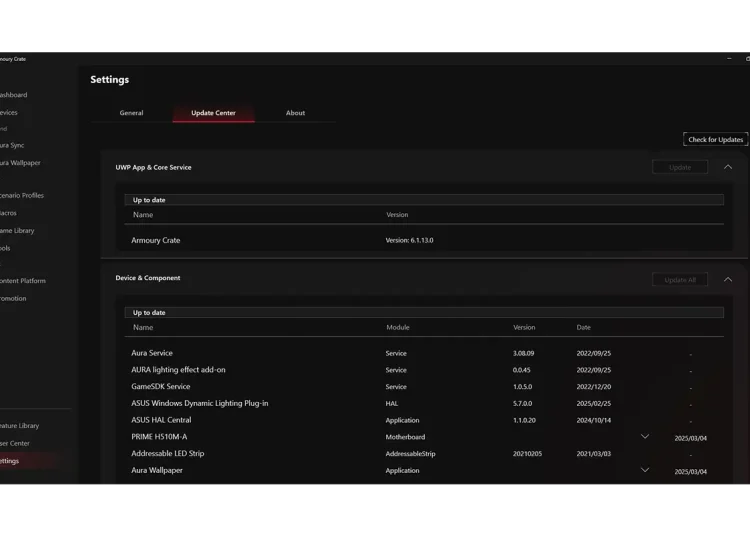Open Aura Sync in the sidebar
Image resolution: width=750 pixels, height=536 pixels.
tap(12, 145)
